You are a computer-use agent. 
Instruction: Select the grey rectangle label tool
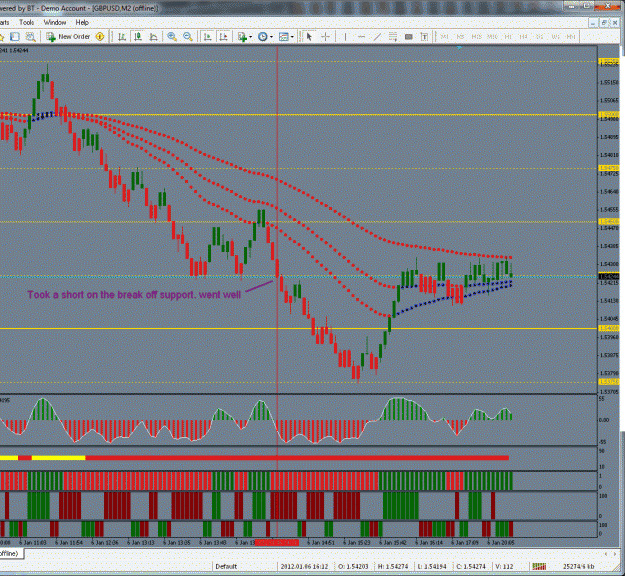409,37
